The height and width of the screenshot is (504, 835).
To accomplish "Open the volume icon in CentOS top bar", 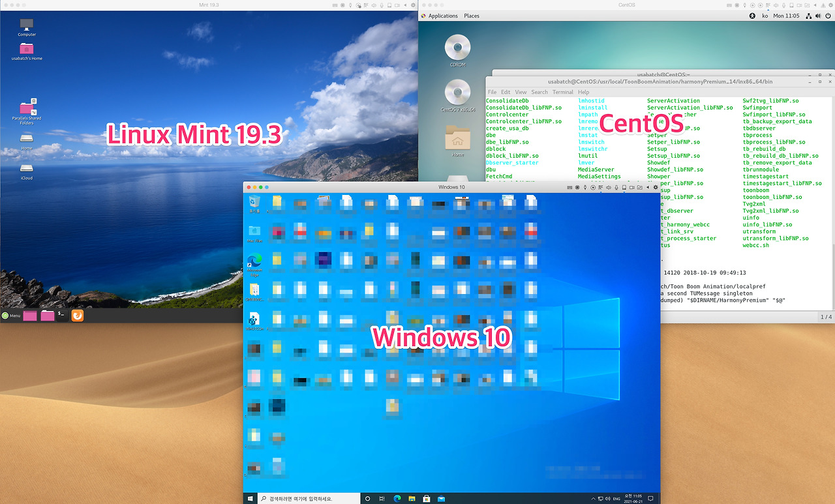I will point(818,16).
